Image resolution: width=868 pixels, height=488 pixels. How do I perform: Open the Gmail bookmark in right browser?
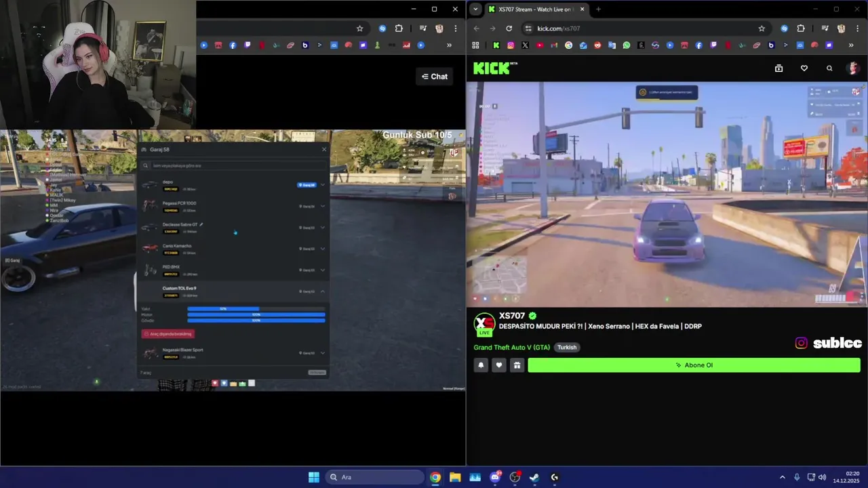click(554, 45)
